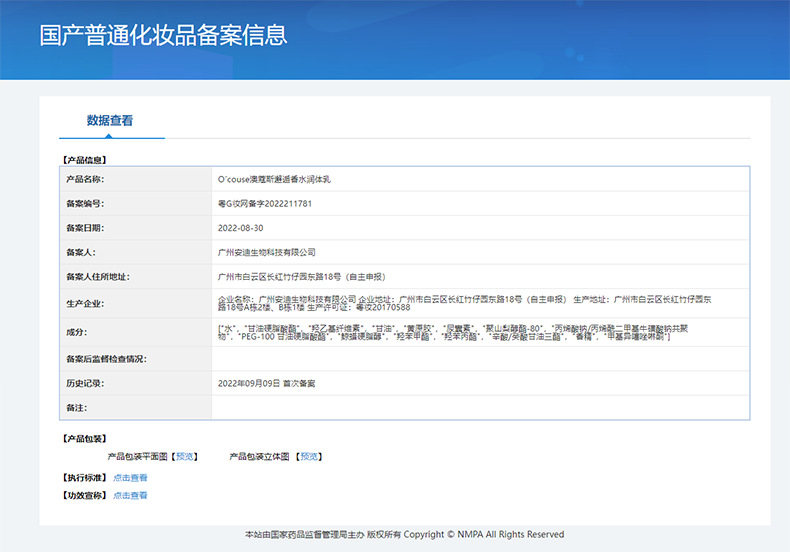This screenshot has width=790, height=552.
Task: Click the 【产品包装】 section heading
Action: [x=84, y=439]
